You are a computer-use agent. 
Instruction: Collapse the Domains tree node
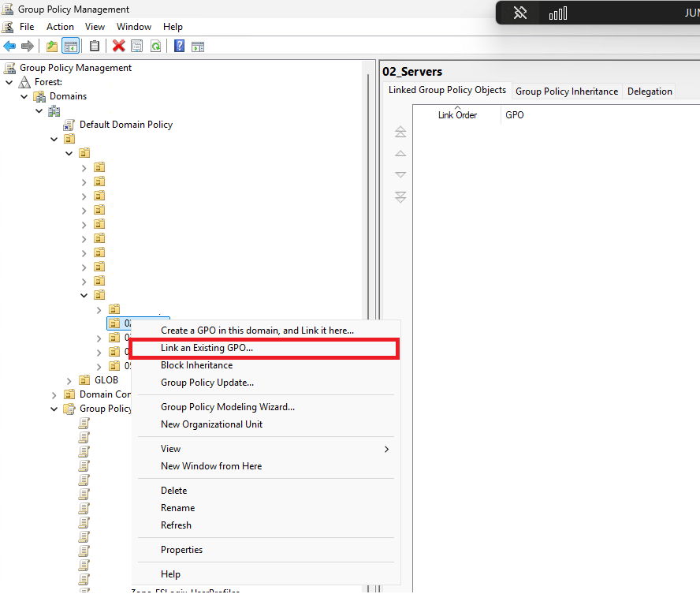coord(24,96)
